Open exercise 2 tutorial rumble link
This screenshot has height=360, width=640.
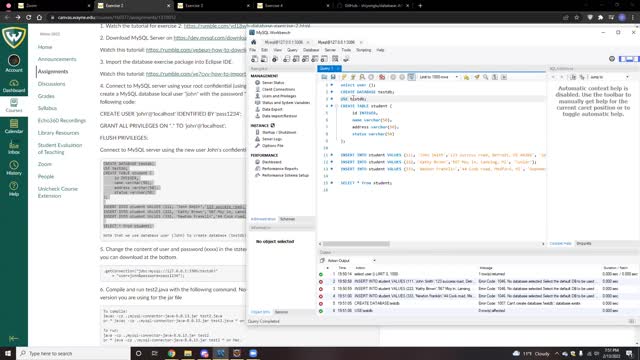tap(247, 26)
